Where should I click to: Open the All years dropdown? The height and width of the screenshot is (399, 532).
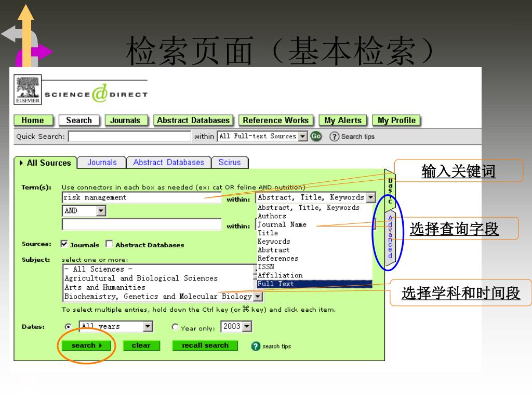point(148,326)
